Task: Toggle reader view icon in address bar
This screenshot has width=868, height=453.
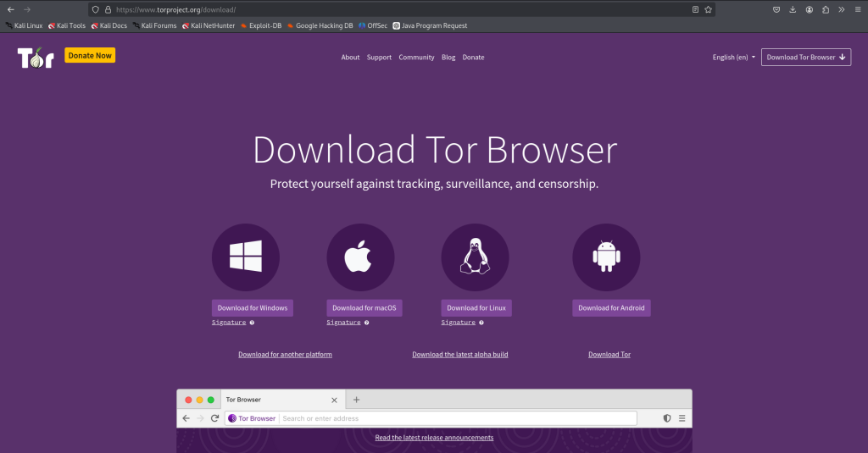Action: [695, 9]
